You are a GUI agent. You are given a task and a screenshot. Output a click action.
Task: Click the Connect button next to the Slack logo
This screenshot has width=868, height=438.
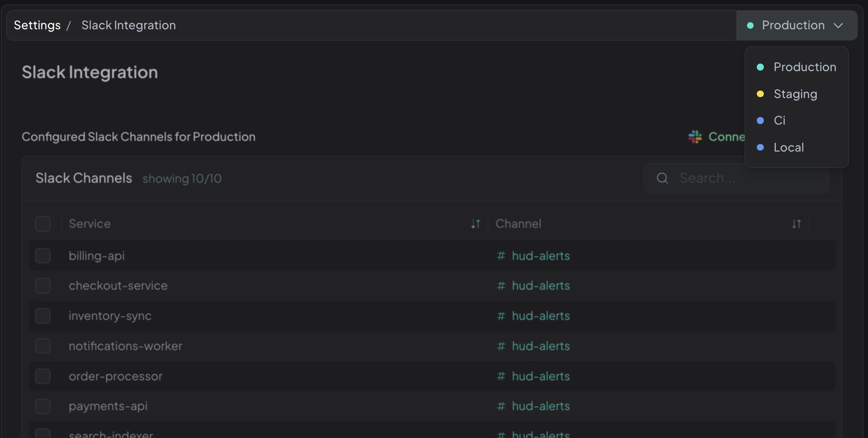point(726,136)
